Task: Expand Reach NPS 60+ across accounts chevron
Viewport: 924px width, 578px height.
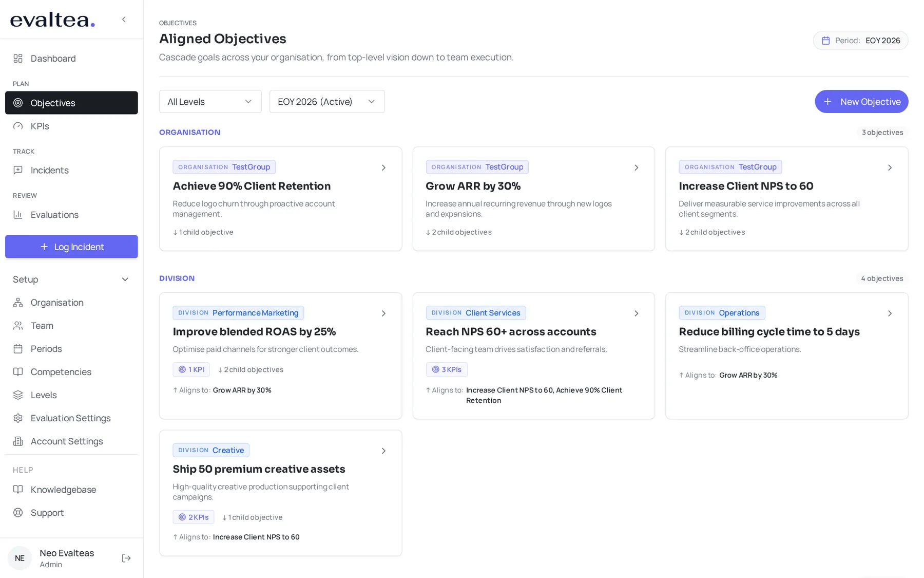Action: click(x=637, y=313)
